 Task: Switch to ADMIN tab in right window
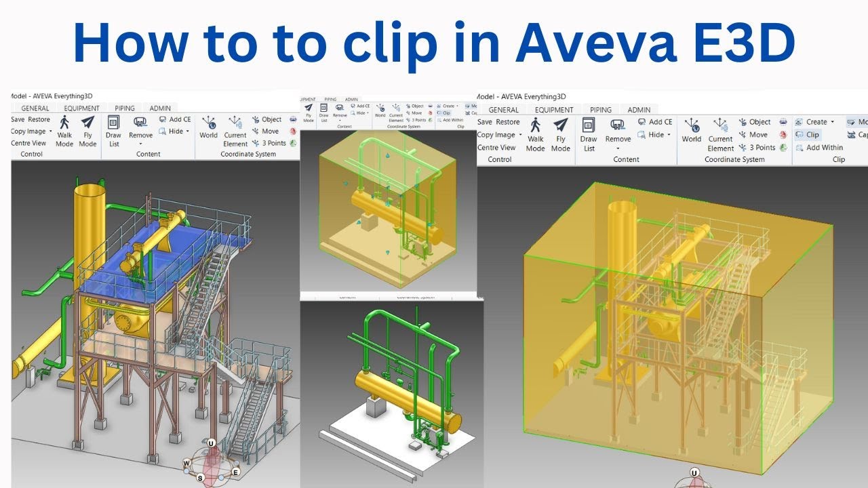click(x=639, y=110)
